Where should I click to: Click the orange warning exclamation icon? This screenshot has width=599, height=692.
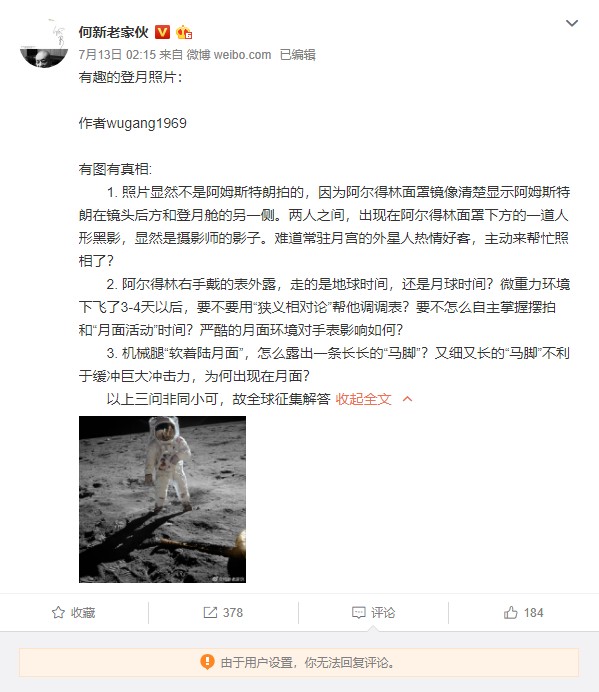click(x=207, y=662)
